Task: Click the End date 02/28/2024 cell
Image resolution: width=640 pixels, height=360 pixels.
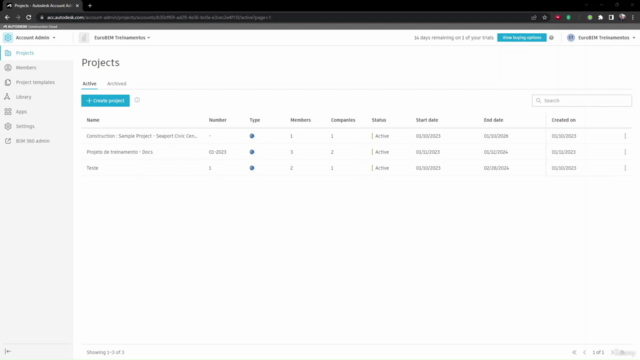Action: pos(496,168)
